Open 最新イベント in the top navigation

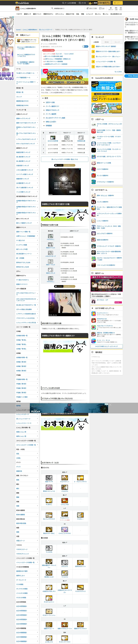[37, 14]
